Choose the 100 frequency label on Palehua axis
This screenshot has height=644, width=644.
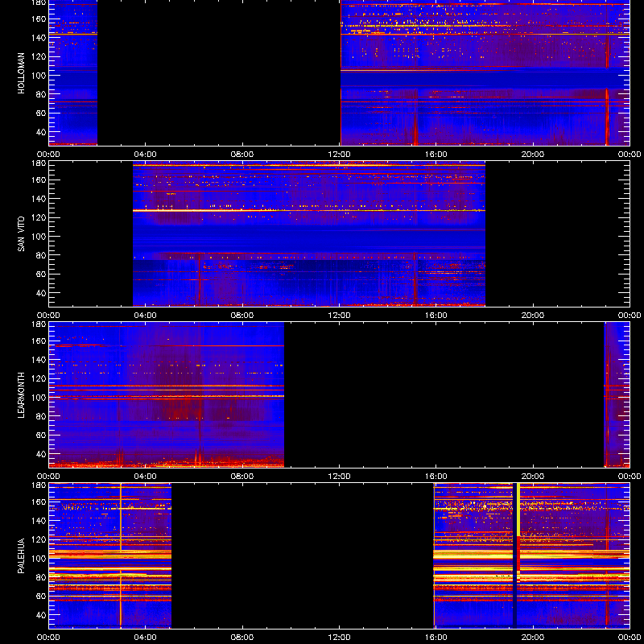click(39, 559)
